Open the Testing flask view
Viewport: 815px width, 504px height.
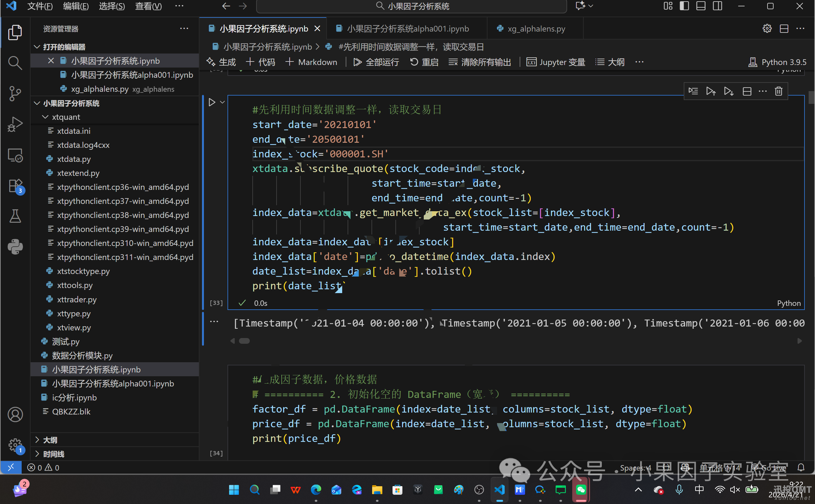point(15,216)
